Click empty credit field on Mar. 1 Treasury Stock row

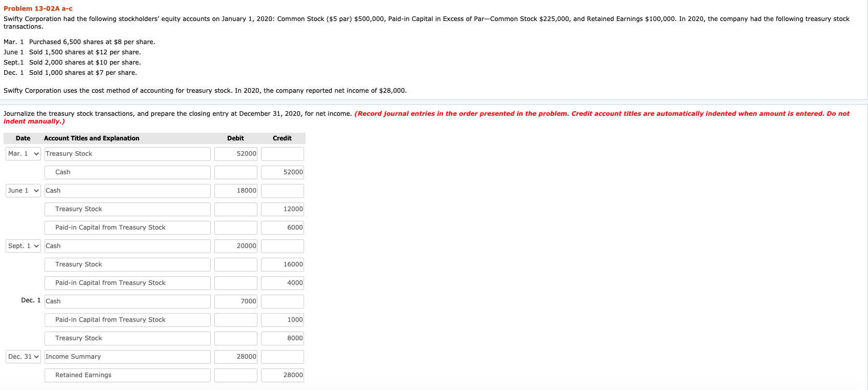(282, 154)
